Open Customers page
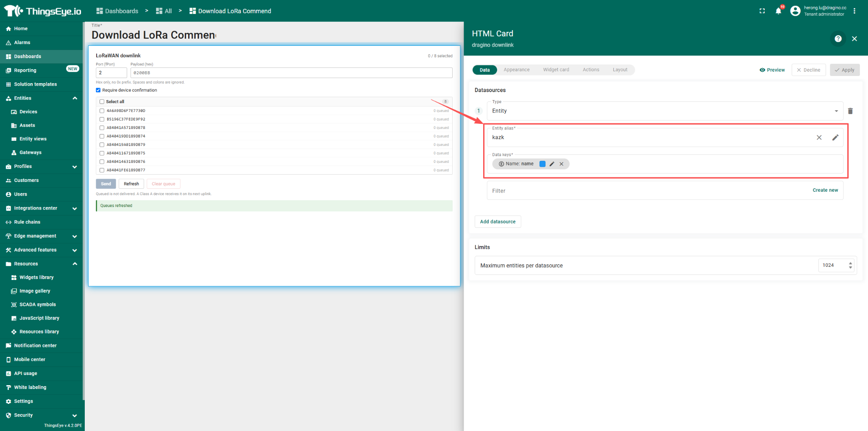 click(x=41, y=180)
